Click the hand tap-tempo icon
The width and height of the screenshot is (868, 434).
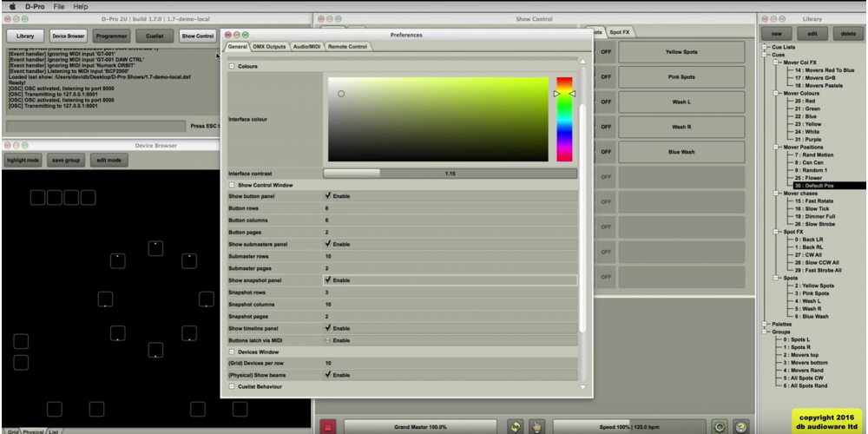(x=536, y=427)
